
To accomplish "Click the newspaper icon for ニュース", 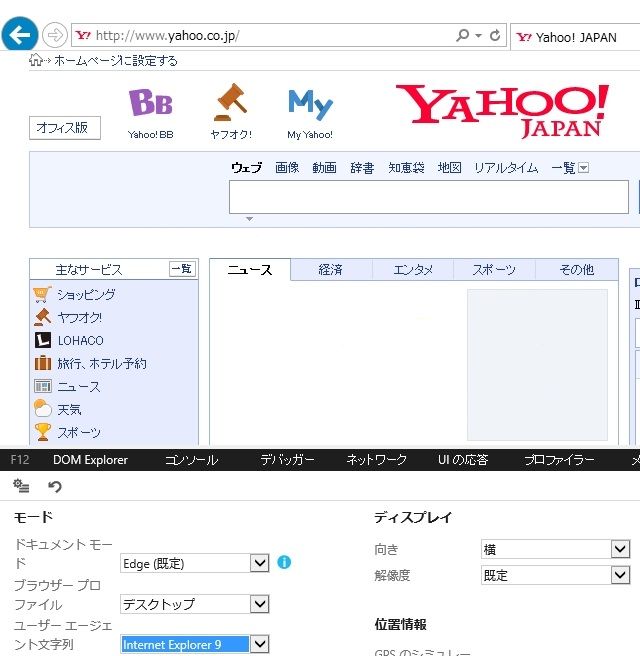I will point(43,386).
